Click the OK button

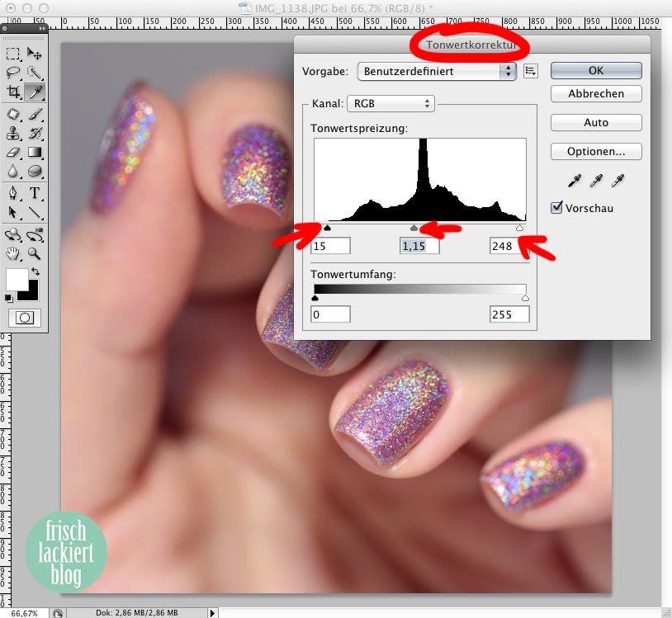click(596, 71)
